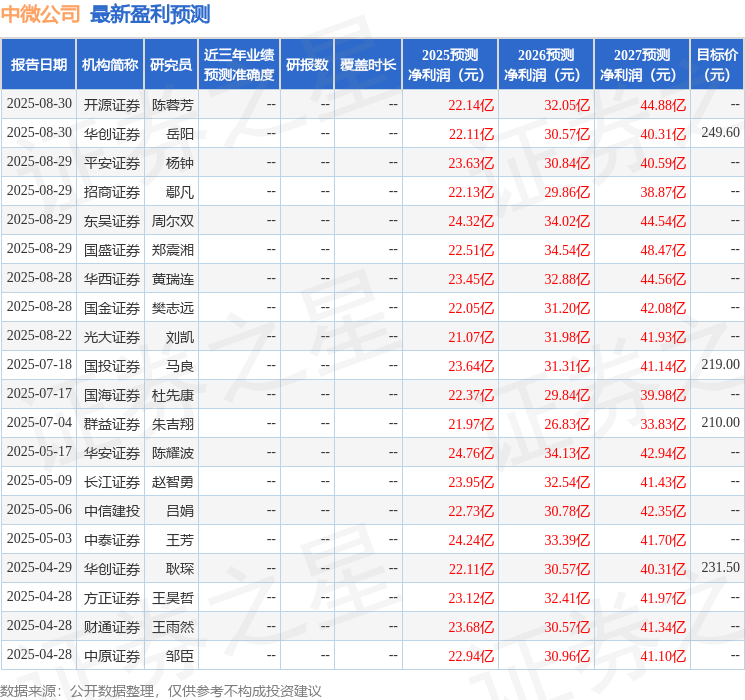Viewport: 745px width, 700px height.
Task: Click the 中微公司 title link
Action: pos(41,14)
